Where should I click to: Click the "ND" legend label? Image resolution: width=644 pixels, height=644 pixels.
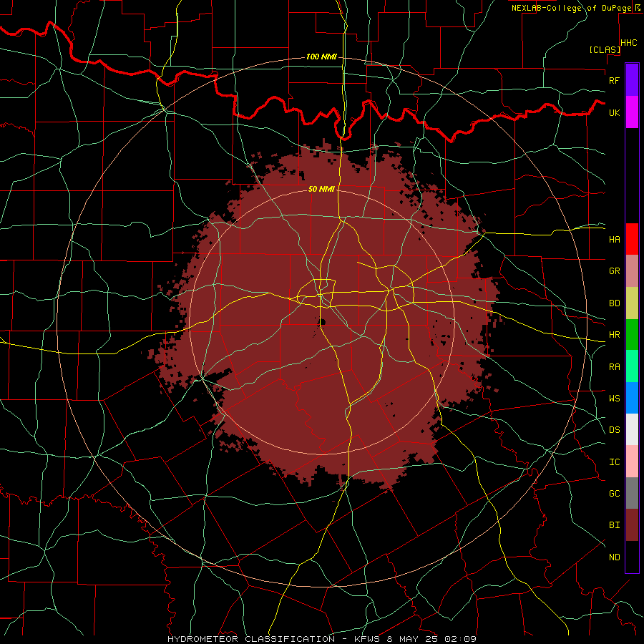tap(614, 557)
